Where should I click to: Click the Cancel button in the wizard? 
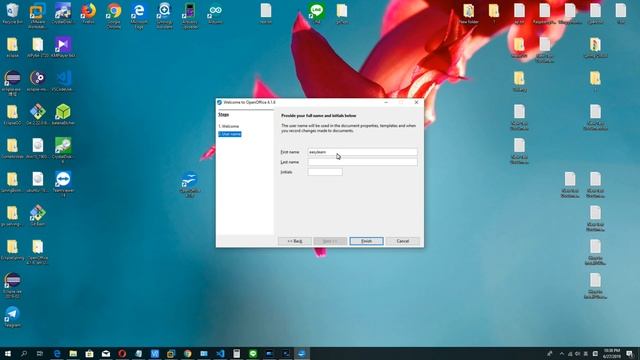point(402,241)
